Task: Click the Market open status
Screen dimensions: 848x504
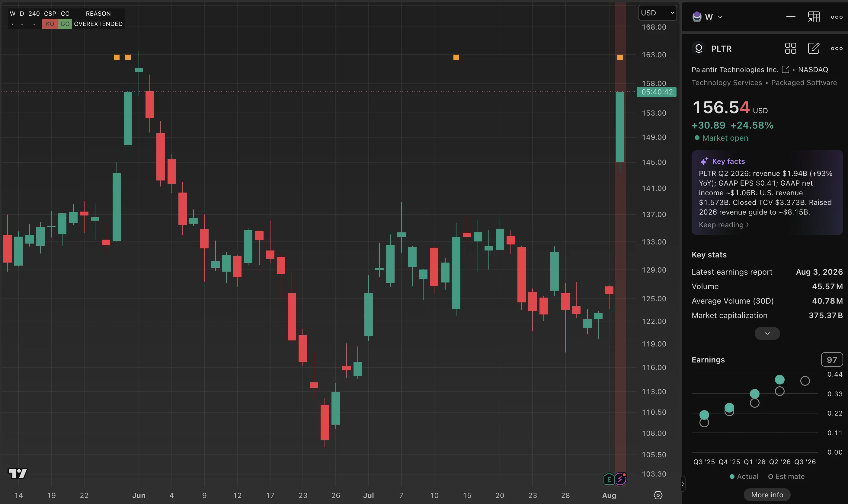Action: click(x=721, y=138)
